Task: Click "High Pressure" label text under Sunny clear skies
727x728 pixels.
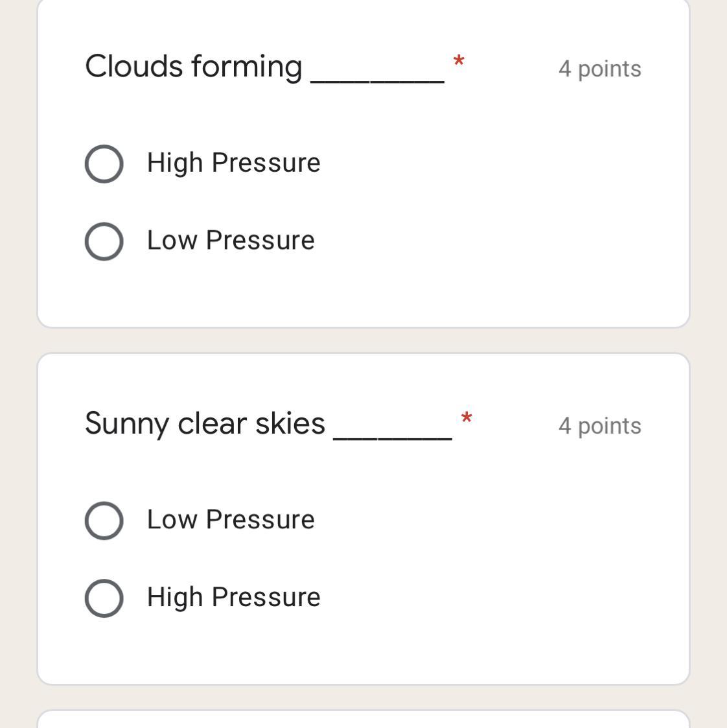Action: coord(233,597)
